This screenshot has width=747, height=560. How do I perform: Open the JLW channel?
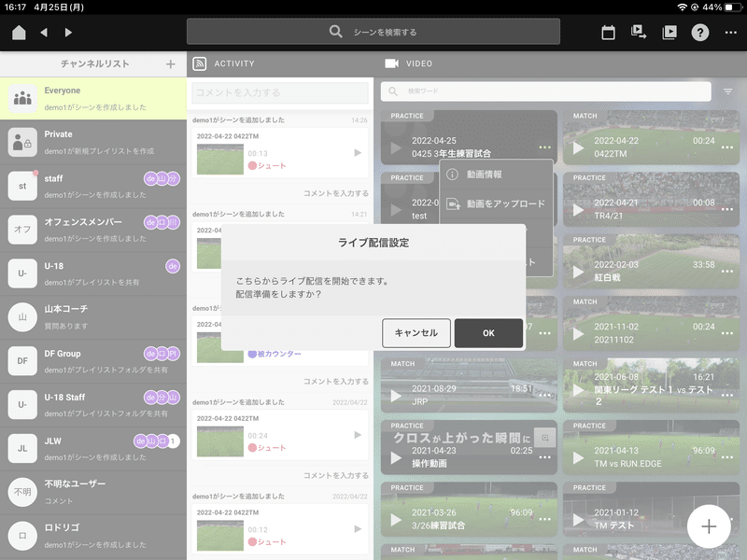[93, 449]
